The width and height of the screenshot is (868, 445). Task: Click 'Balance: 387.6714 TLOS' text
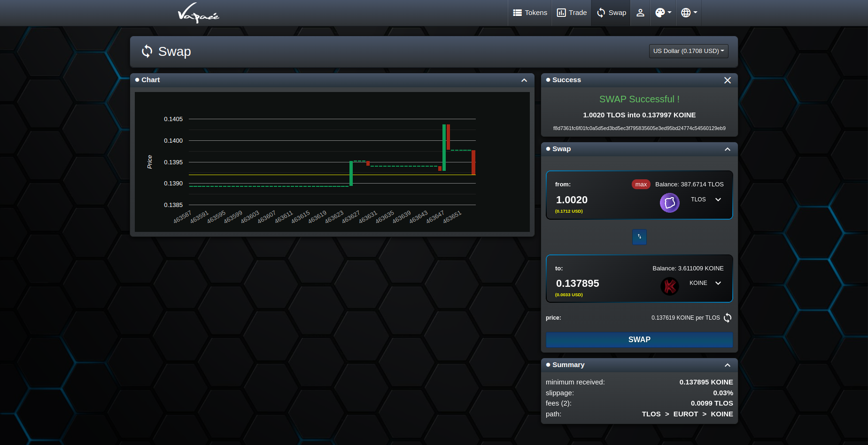click(x=690, y=184)
